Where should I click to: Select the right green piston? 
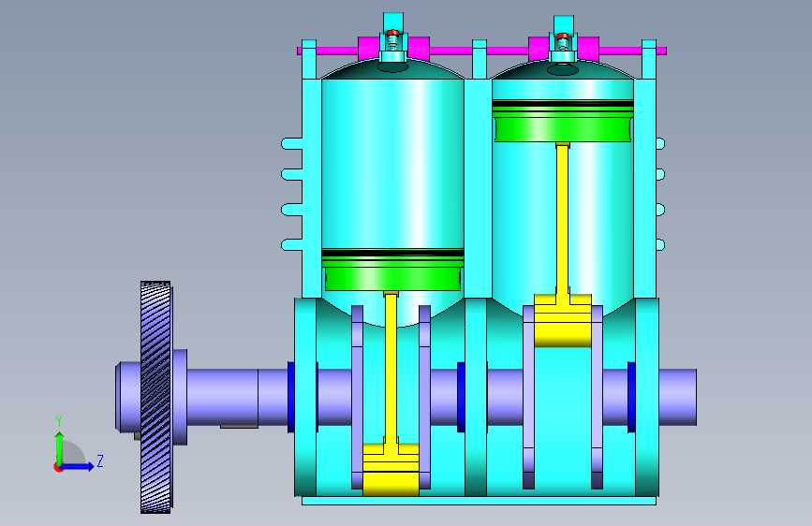coord(563,121)
